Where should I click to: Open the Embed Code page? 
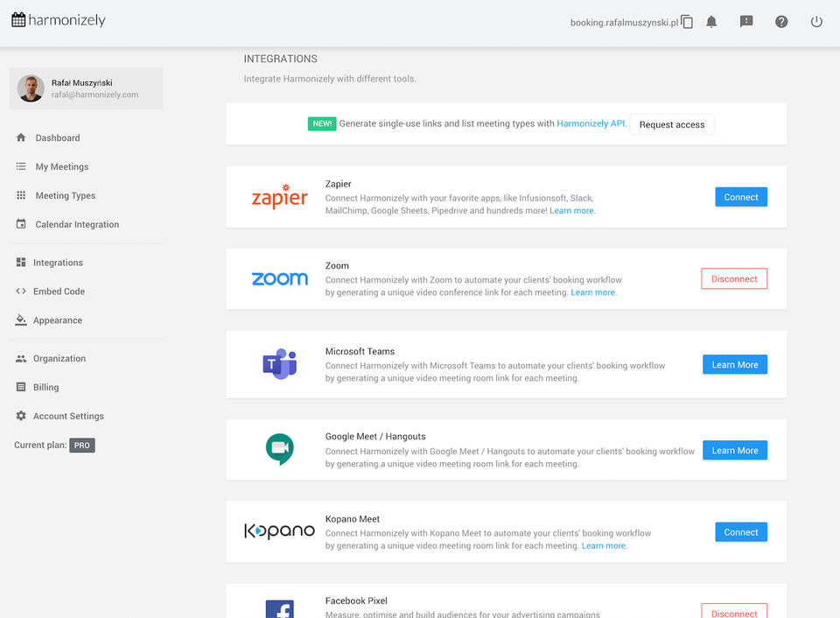[x=59, y=291]
